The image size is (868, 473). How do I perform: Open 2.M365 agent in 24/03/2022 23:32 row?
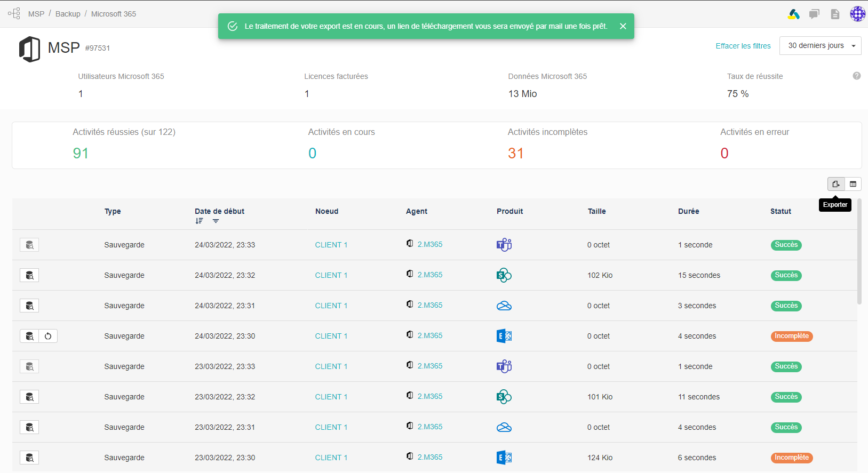tap(429, 275)
